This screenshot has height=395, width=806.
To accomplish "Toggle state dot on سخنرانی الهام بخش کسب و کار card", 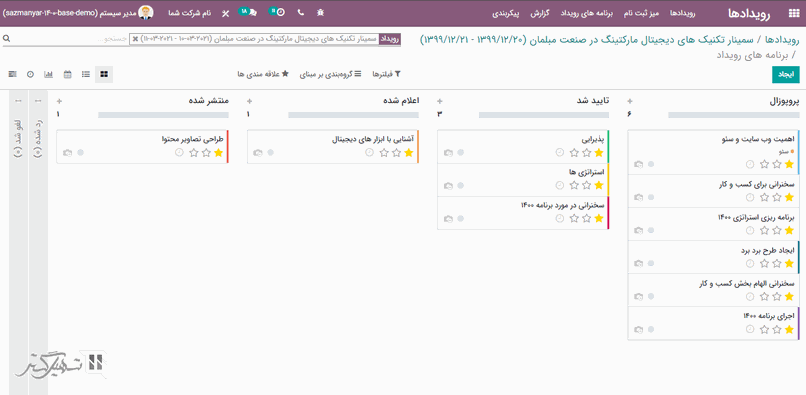I will (x=651, y=296).
